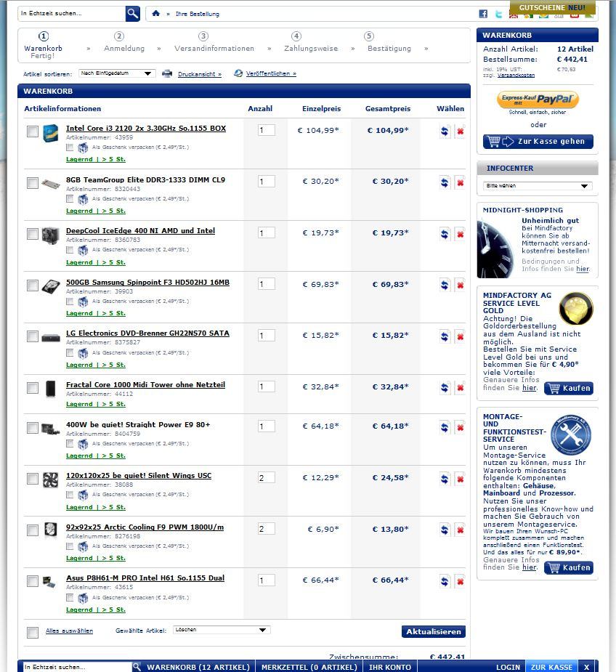Click Zur Kasse in bottom bar

(551, 667)
